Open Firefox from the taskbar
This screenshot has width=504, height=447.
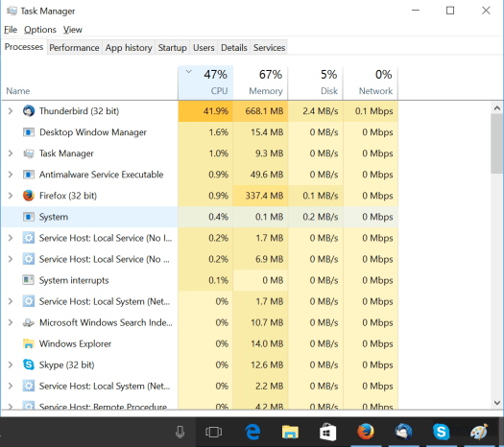(366, 432)
